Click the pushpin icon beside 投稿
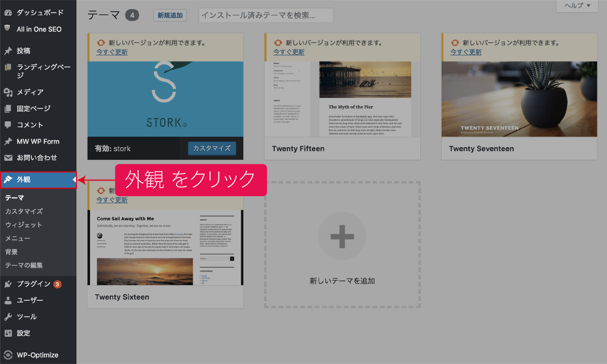 [8, 51]
